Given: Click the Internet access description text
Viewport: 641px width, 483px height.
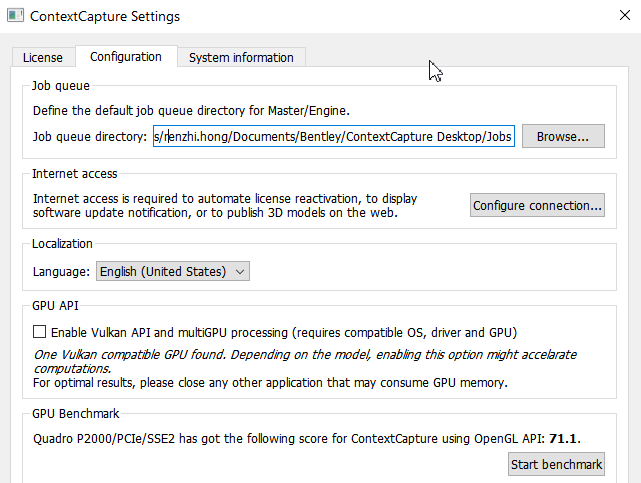Looking at the screenshot, I should tap(225, 206).
